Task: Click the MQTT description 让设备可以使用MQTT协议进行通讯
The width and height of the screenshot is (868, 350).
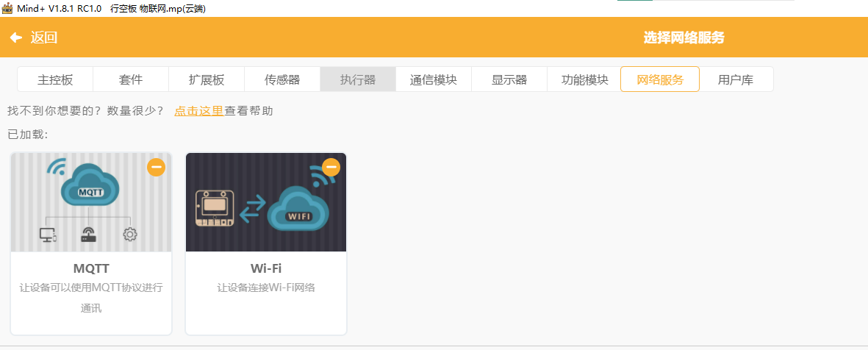Action: click(91, 298)
